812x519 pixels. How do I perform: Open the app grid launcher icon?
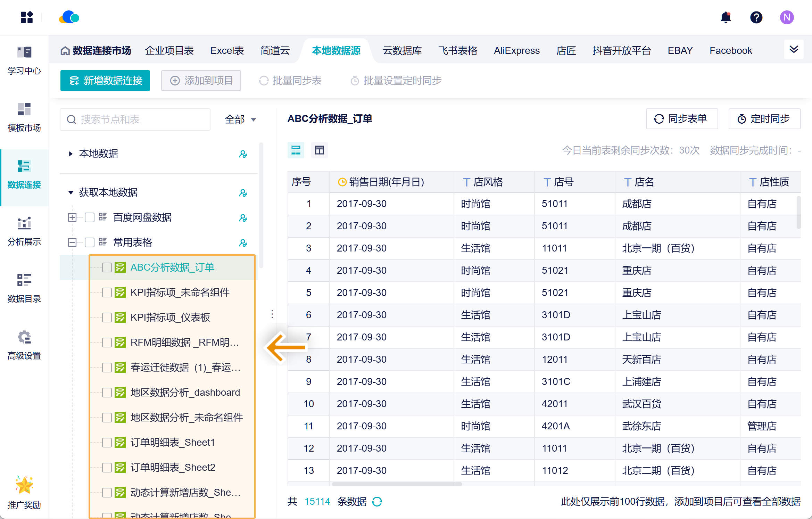pos(27,17)
